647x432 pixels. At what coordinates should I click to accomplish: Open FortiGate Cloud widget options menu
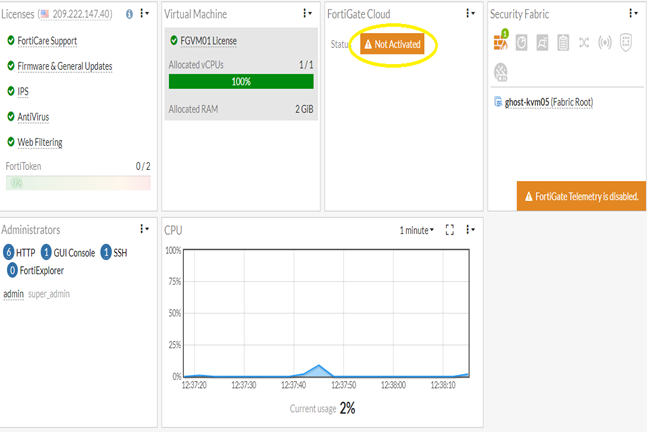pos(470,14)
